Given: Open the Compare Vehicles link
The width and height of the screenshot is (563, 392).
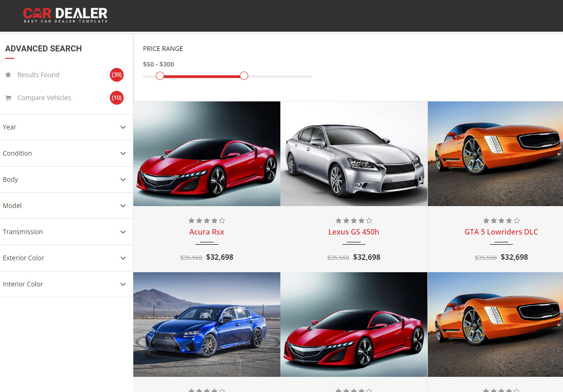Looking at the screenshot, I should click(44, 98).
